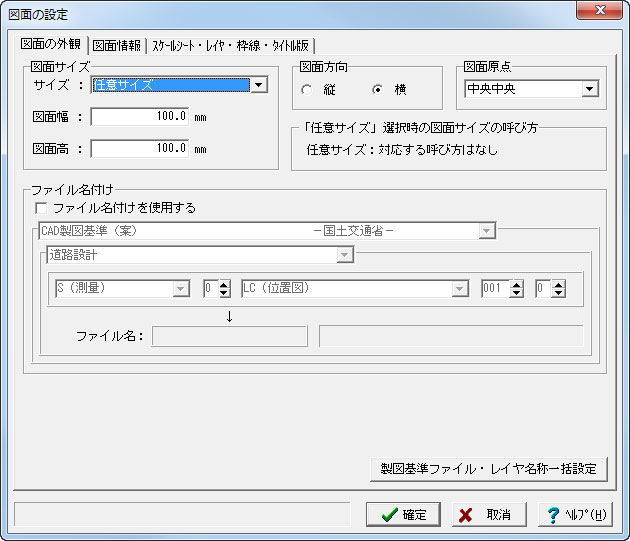The image size is (630, 541).
Task: Decrease the last stepper after 001
Action: tap(558, 293)
